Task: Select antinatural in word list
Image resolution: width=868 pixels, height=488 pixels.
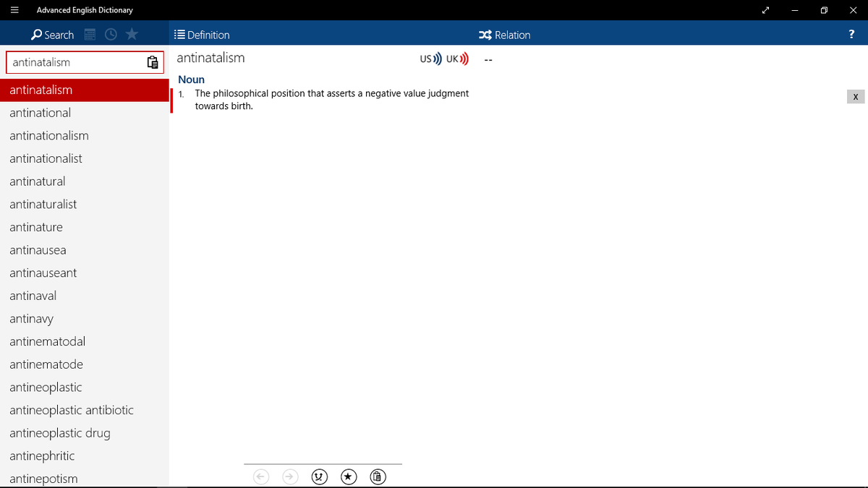Action: click(84, 181)
